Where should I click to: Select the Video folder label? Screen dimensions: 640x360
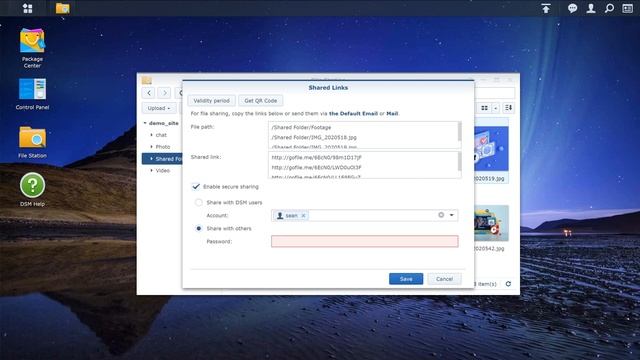pos(162,171)
